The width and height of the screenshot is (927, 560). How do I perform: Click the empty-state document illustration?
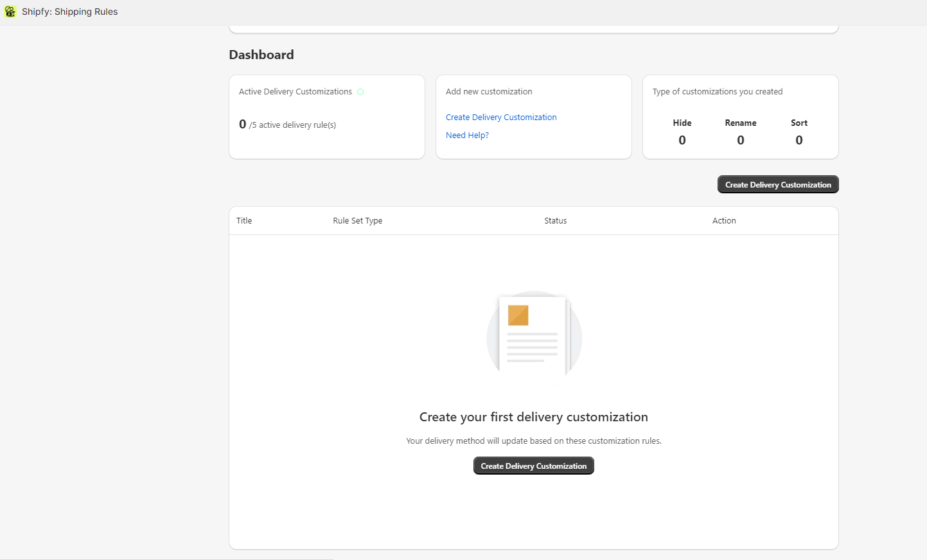(x=533, y=334)
